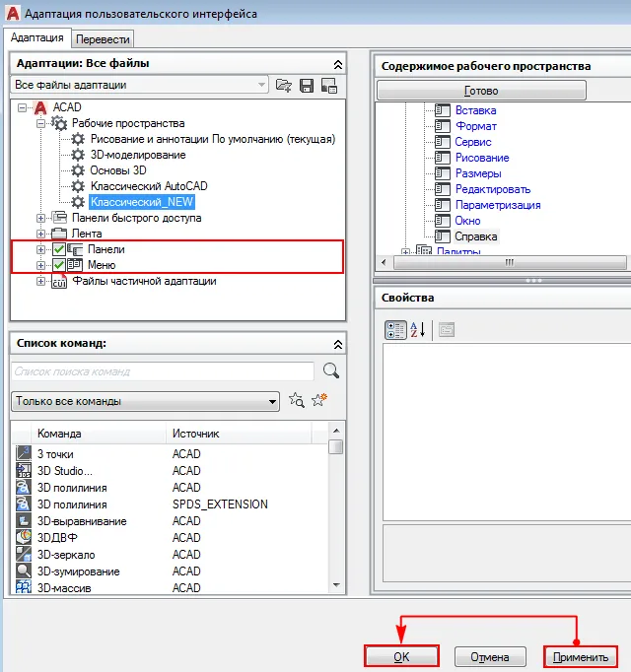
Task: Expand the Панели быстрого доступа node
Action: (x=40, y=218)
